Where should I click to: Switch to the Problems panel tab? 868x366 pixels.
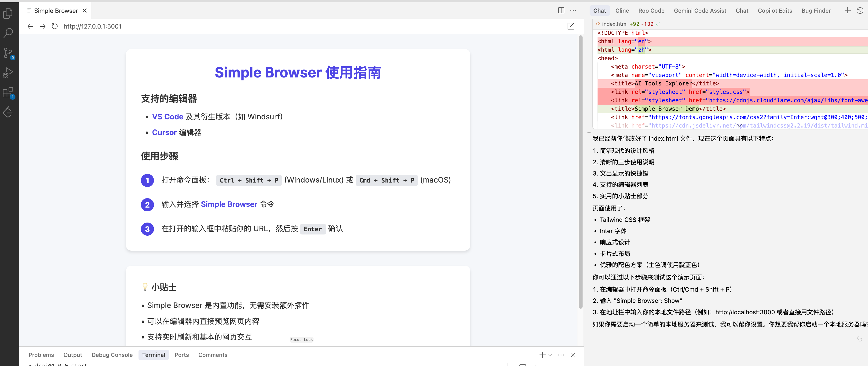coord(41,355)
